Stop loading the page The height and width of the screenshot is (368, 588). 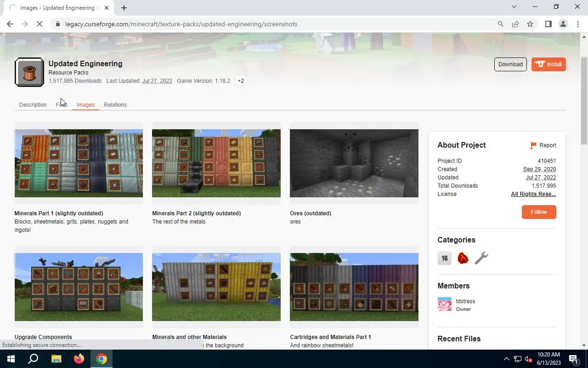click(40, 24)
